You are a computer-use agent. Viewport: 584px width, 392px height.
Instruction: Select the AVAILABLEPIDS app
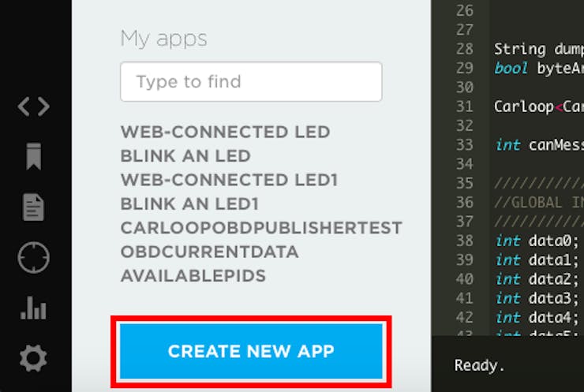pos(193,276)
